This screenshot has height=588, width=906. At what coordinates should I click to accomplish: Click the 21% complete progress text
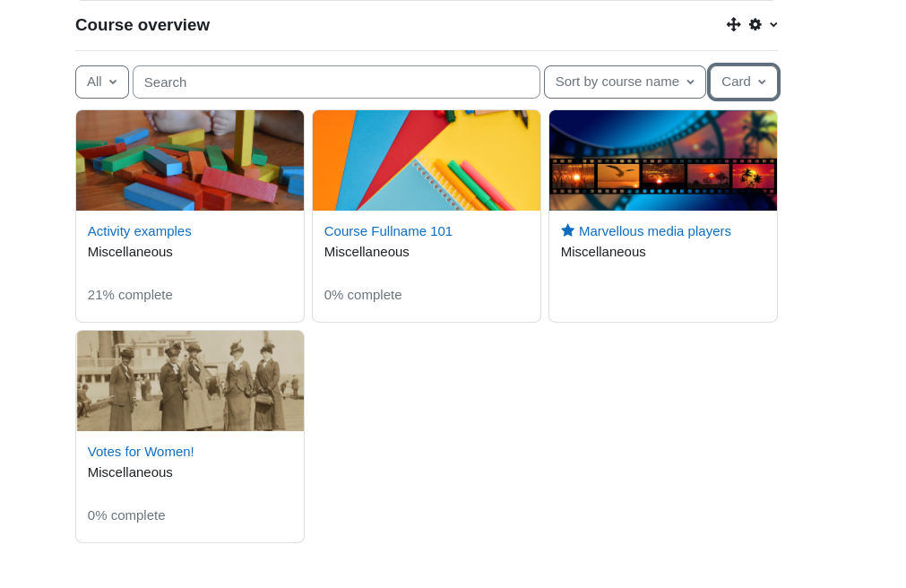pos(130,295)
